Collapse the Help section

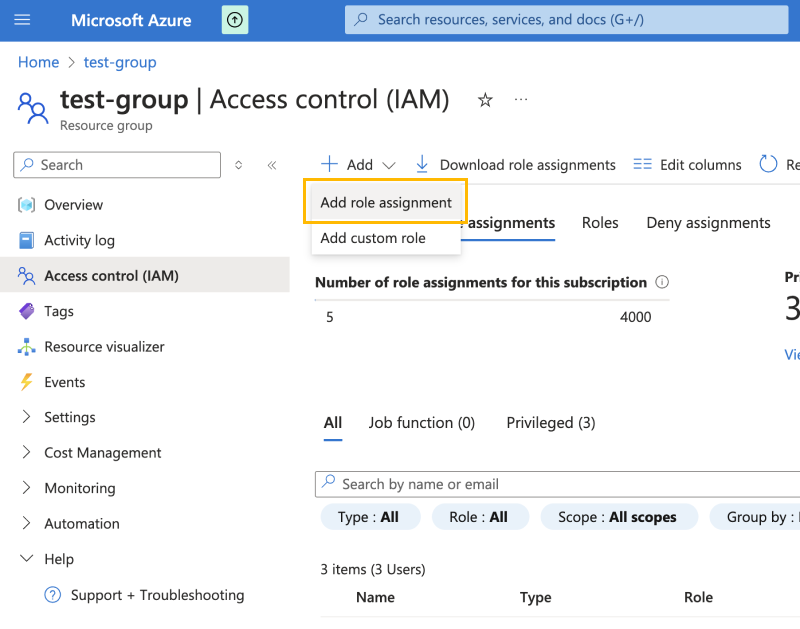[x=59, y=559]
